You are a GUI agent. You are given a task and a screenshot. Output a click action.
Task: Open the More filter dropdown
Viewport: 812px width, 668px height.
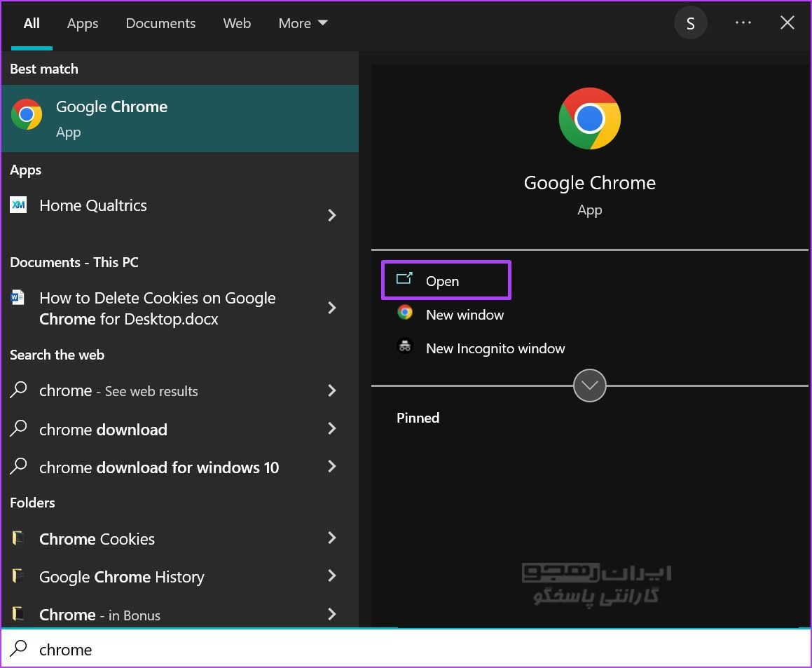click(303, 23)
